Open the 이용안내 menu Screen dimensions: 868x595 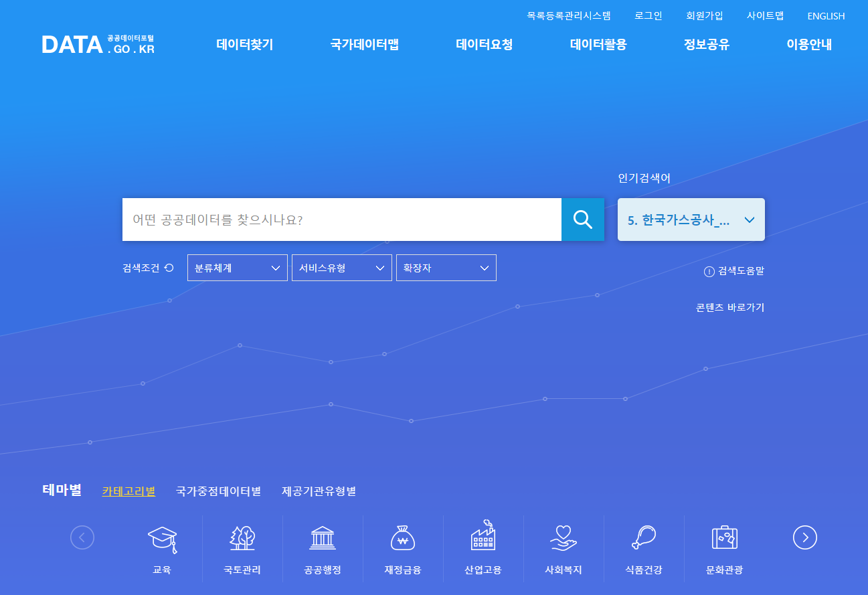point(809,45)
